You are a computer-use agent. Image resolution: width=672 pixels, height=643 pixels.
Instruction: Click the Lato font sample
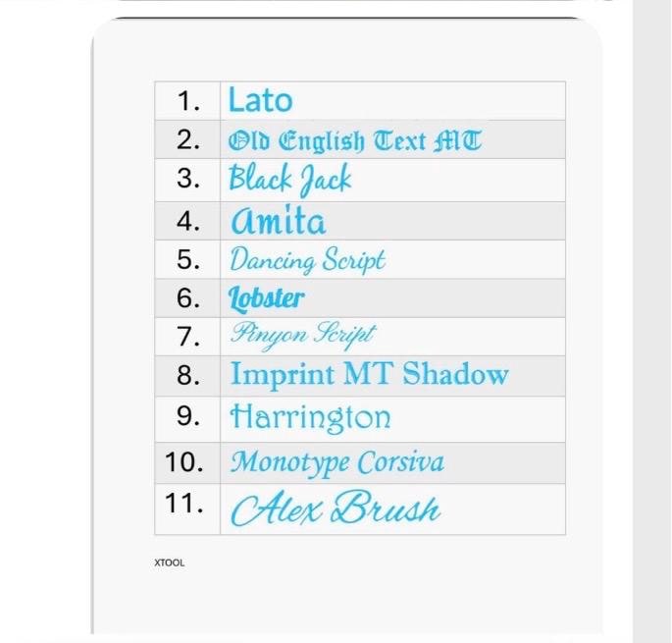pos(260,100)
